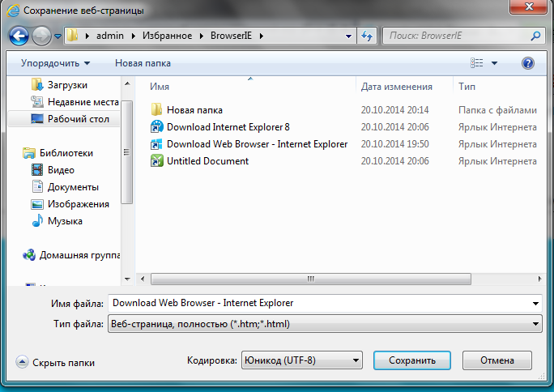This screenshot has height=392, width=554.
Task: Click the Отмена button
Action: tap(496, 360)
